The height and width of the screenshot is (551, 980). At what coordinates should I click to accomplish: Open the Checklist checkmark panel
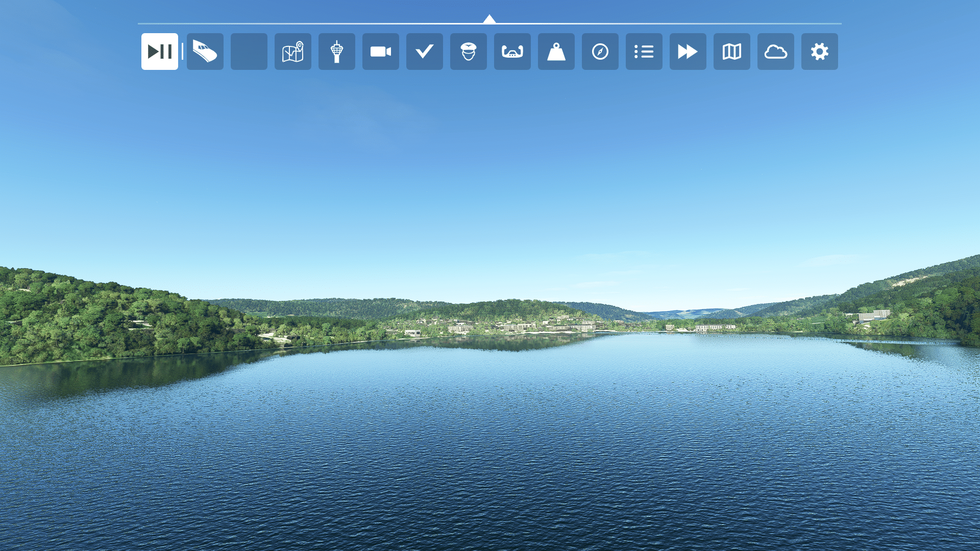pyautogui.click(x=424, y=52)
